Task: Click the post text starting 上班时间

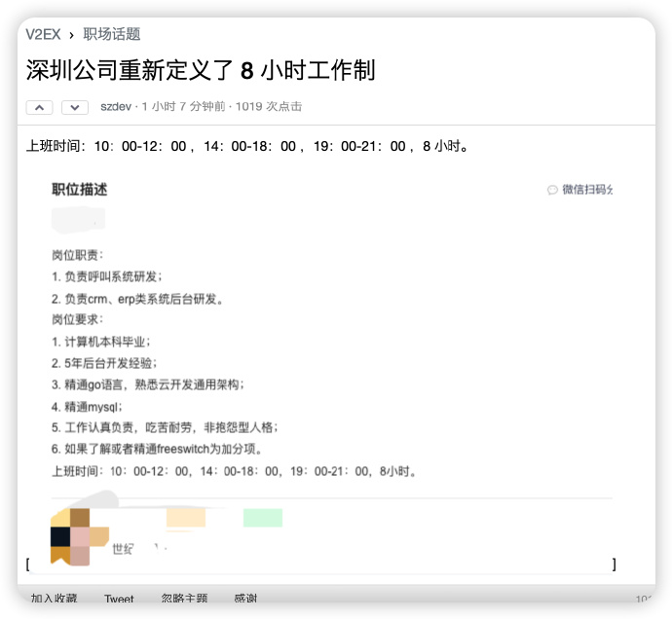Action: tap(246, 146)
